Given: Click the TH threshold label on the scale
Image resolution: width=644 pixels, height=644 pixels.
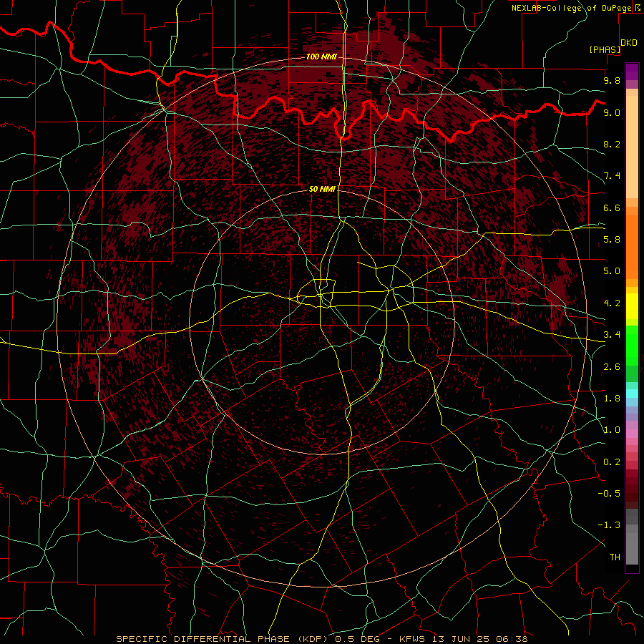Looking at the screenshot, I should [615, 557].
